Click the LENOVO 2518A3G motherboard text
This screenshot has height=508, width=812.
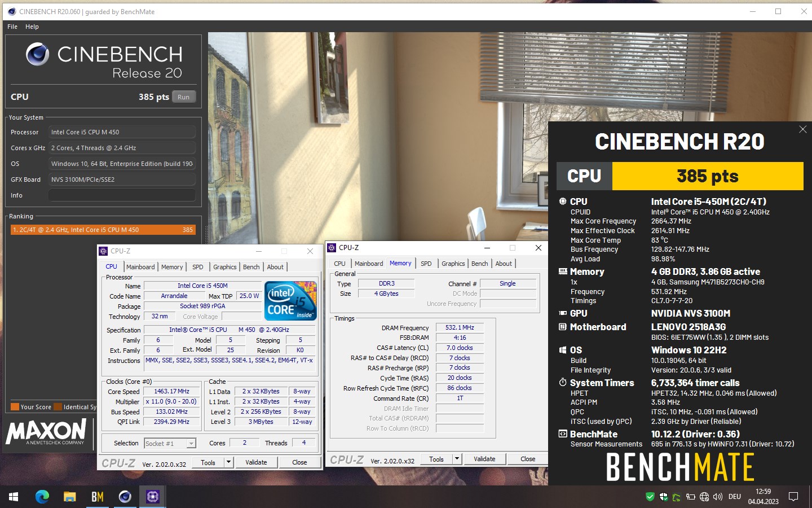pyautogui.click(x=689, y=327)
